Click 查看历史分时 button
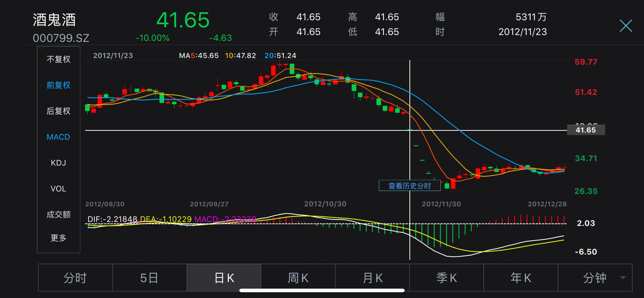 click(x=409, y=185)
